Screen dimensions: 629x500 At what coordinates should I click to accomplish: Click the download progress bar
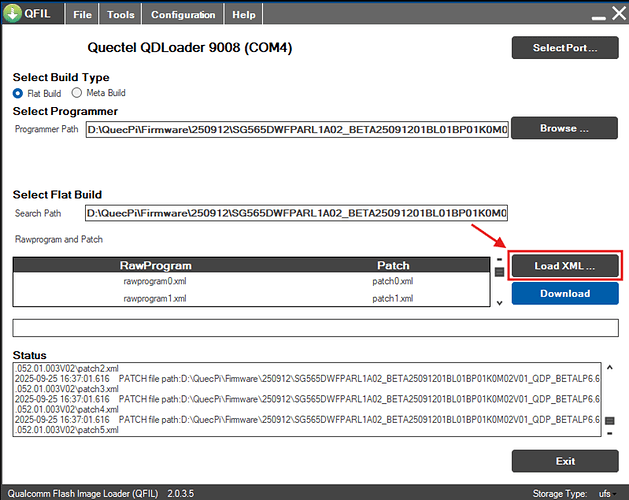click(x=315, y=328)
